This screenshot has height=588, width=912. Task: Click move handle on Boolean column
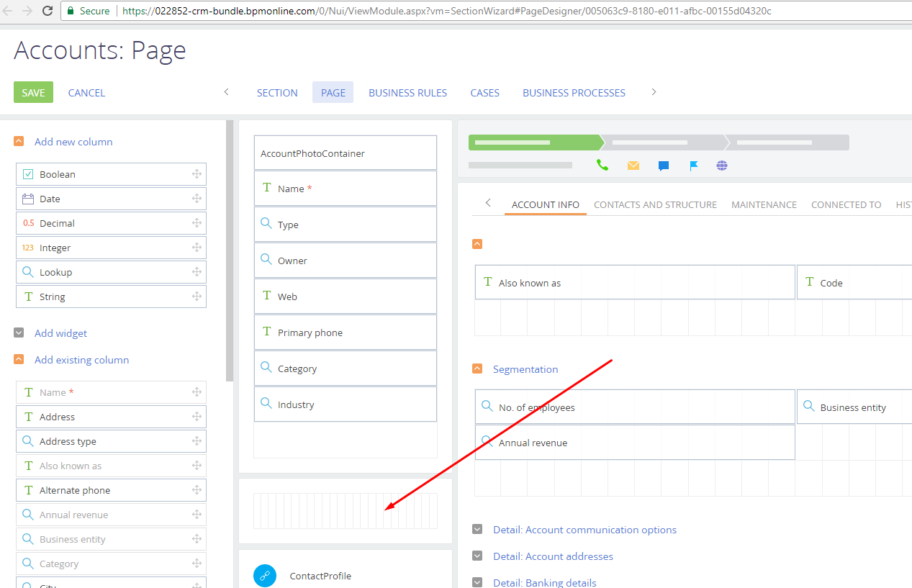[x=197, y=174]
